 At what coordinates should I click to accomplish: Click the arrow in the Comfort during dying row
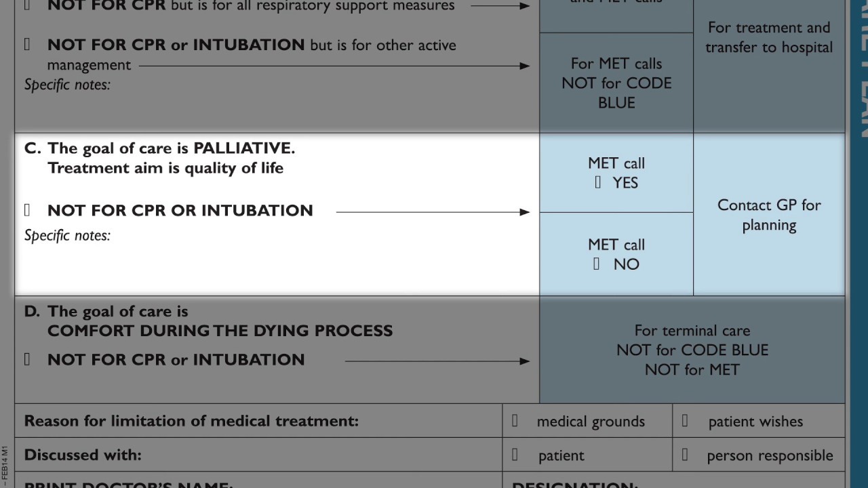point(437,361)
